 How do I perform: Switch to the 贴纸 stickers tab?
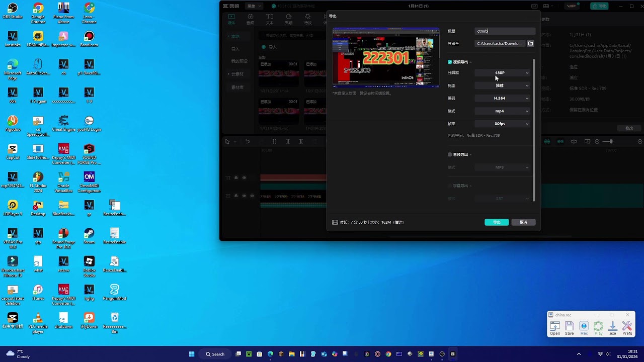289,19
